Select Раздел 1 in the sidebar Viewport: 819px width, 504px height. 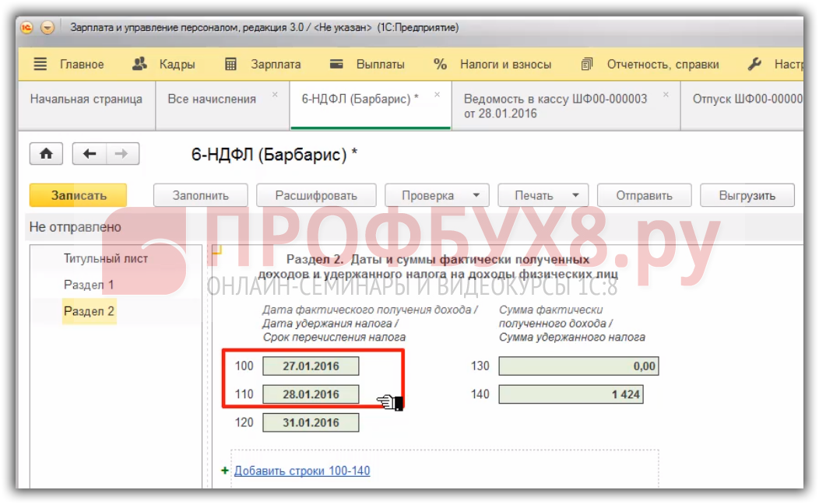(x=89, y=285)
